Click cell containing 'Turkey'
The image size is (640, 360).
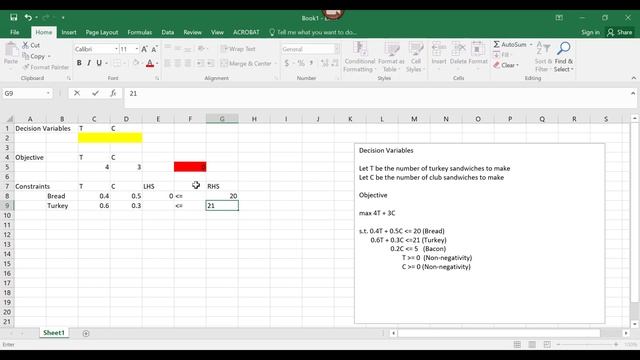click(x=62, y=205)
